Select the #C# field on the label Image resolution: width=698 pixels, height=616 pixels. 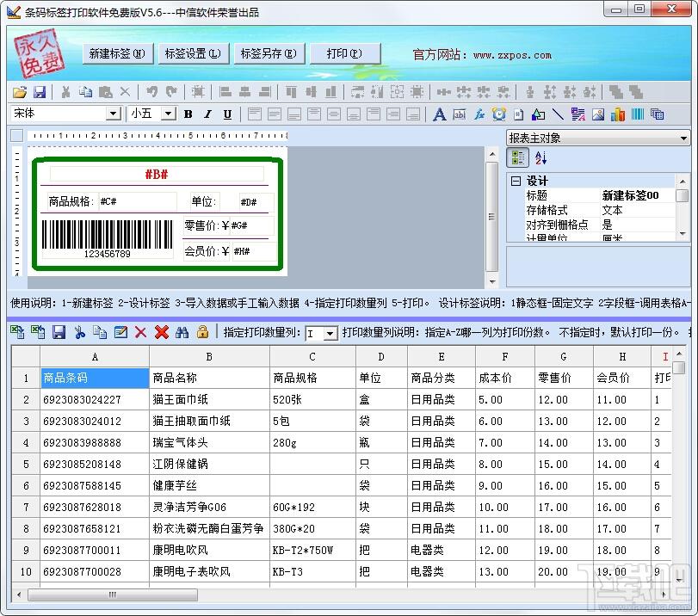tap(137, 201)
